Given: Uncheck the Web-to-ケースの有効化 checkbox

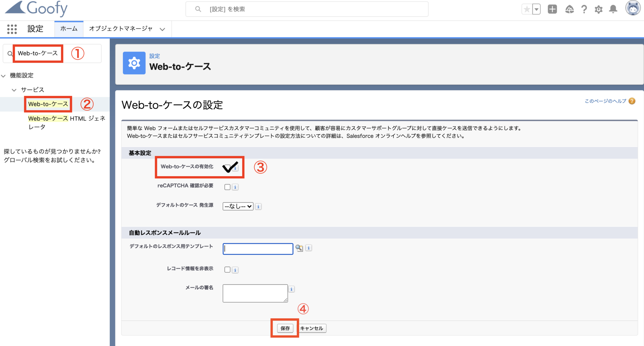Looking at the screenshot, I should (228, 168).
